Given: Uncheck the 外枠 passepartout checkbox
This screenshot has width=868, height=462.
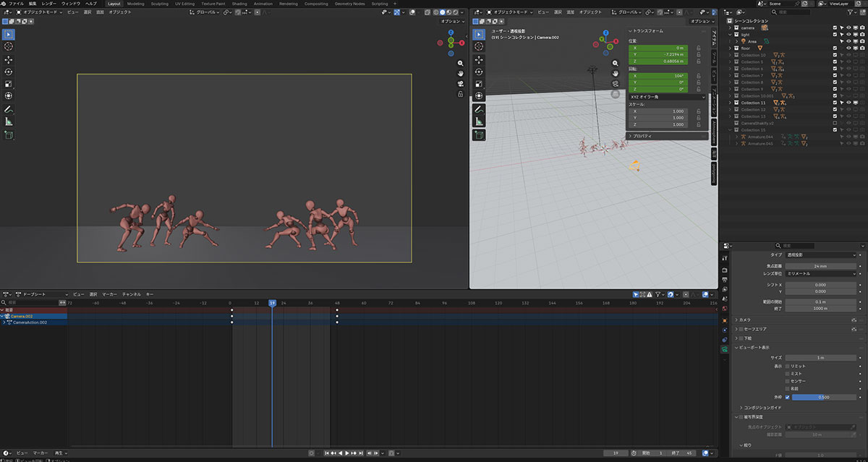Looking at the screenshot, I should (x=788, y=397).
